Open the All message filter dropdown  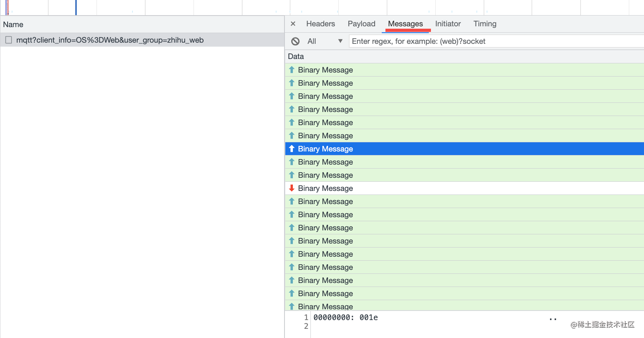coord(325,41)
